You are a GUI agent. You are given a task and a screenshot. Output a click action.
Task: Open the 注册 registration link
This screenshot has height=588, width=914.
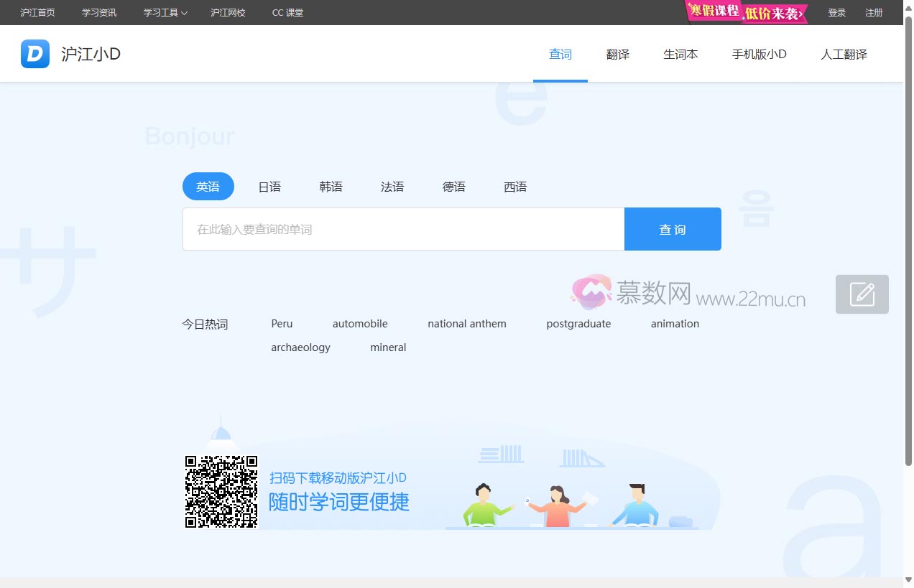[874, 12]
